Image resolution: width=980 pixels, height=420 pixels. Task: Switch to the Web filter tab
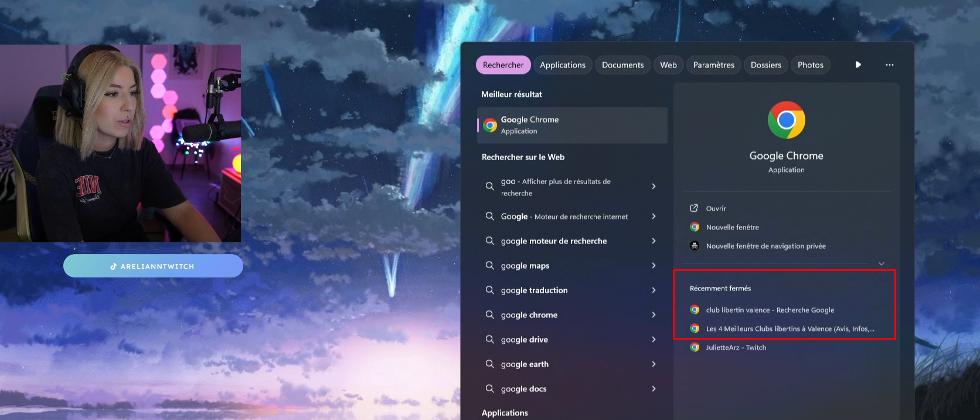coord(668,65)
